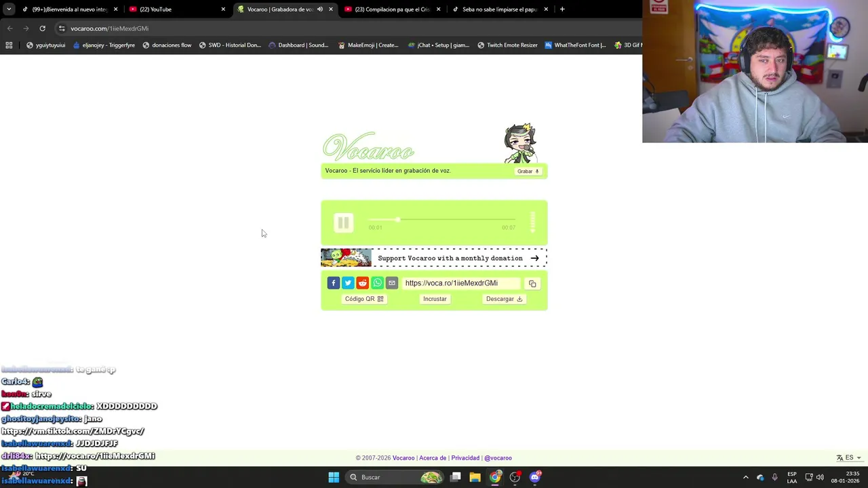Screen dimensions: 868x488
Task: Open the player speed arrow control
Action: pos(533,222)
